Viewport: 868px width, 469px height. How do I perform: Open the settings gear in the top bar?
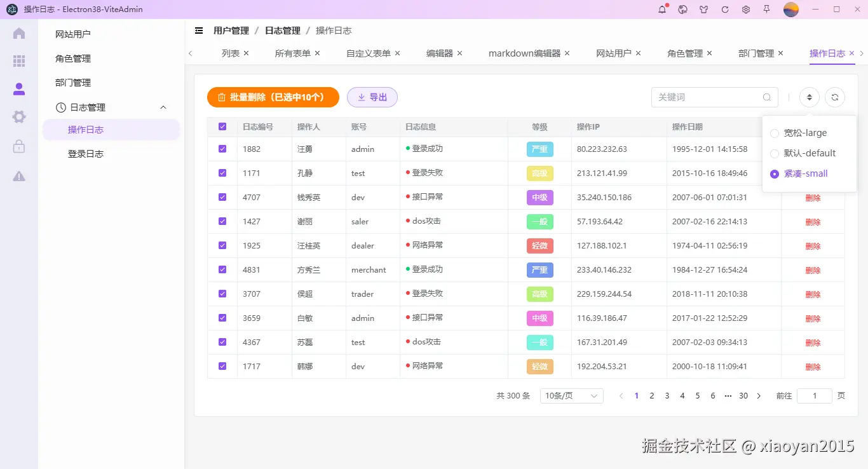745,10
